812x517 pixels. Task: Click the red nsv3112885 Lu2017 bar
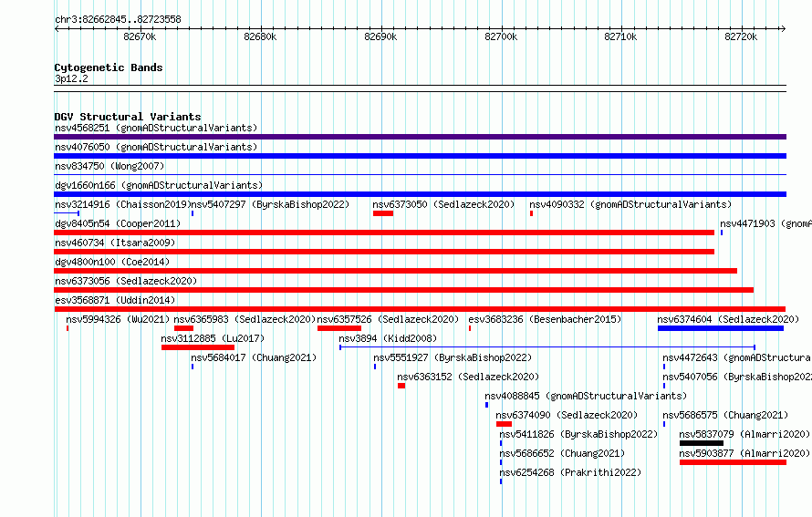coord(198,347)
